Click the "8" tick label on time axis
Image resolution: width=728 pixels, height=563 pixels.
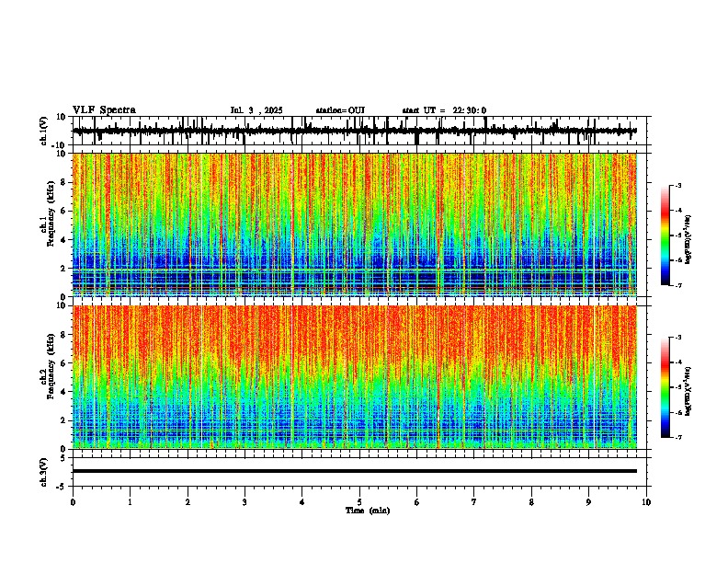pos(531,502)
